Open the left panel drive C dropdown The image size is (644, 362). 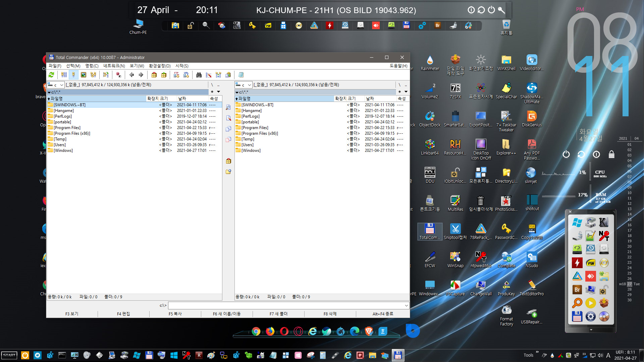pos(55,85)
